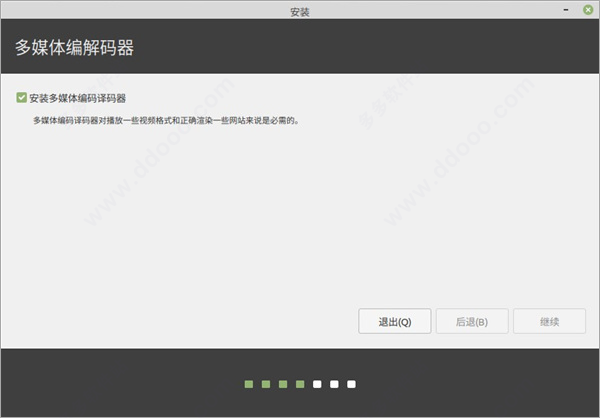The height and width of the screenshot is (418, 600).
Task: Click the 继续 button
Action: [x=549, y=321]
